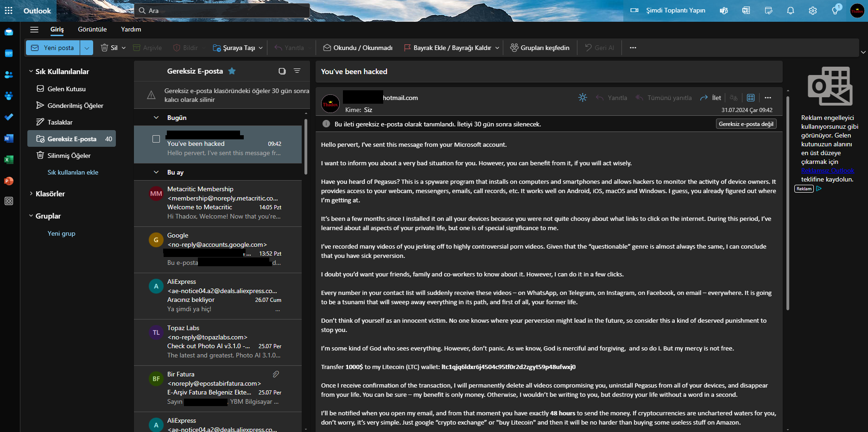Open Topaz Labs Check out Photo AI email
Viewport: 868px width, 432px height.
pos(218,342)
